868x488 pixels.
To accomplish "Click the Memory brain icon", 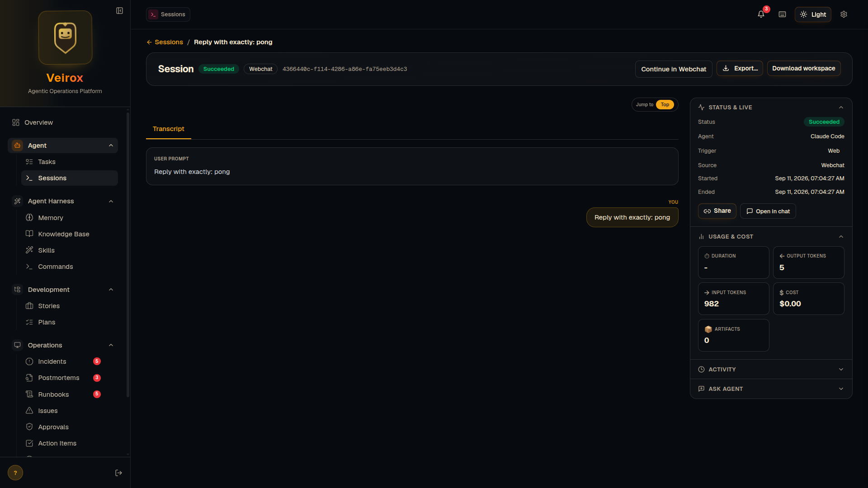I will [x=29, y=218].
